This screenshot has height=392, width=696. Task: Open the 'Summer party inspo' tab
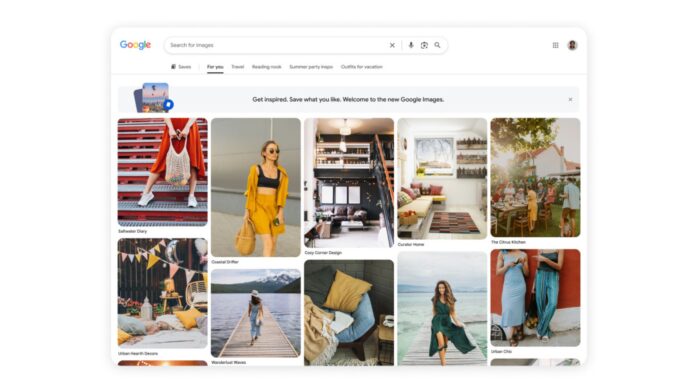(x=311, y=67)
